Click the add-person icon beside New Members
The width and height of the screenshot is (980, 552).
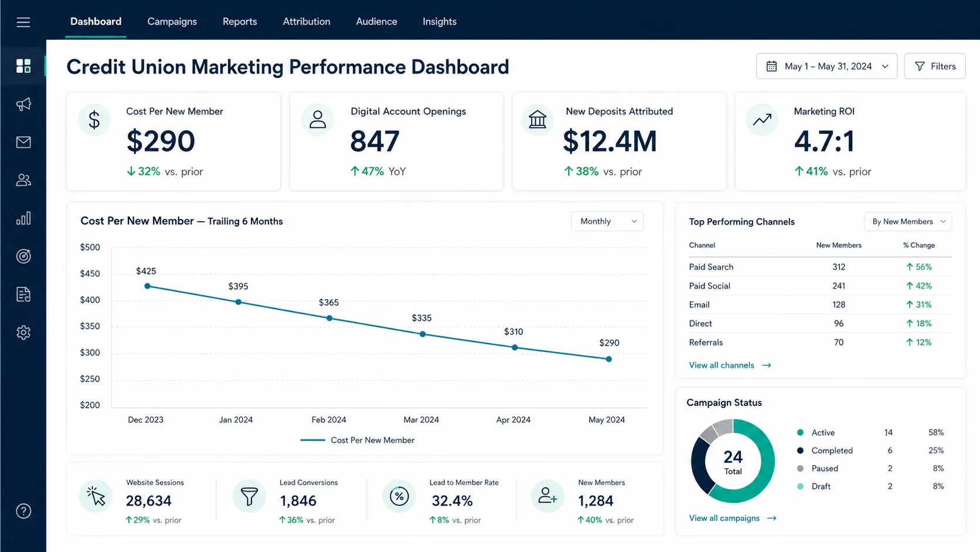[547, 496]
